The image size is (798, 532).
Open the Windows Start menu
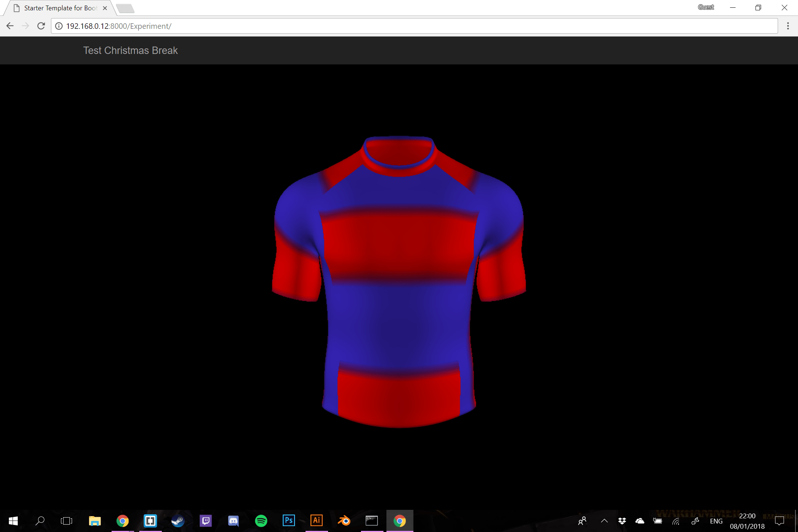(13, 521)
